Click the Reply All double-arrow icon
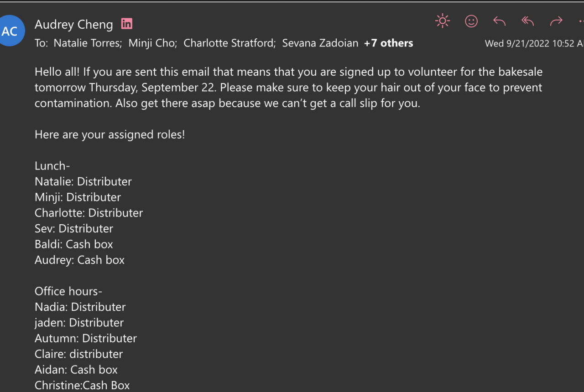 527,21
